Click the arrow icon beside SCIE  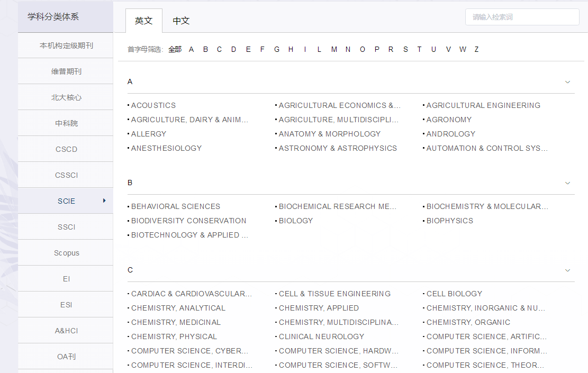[x=104, y=201]
